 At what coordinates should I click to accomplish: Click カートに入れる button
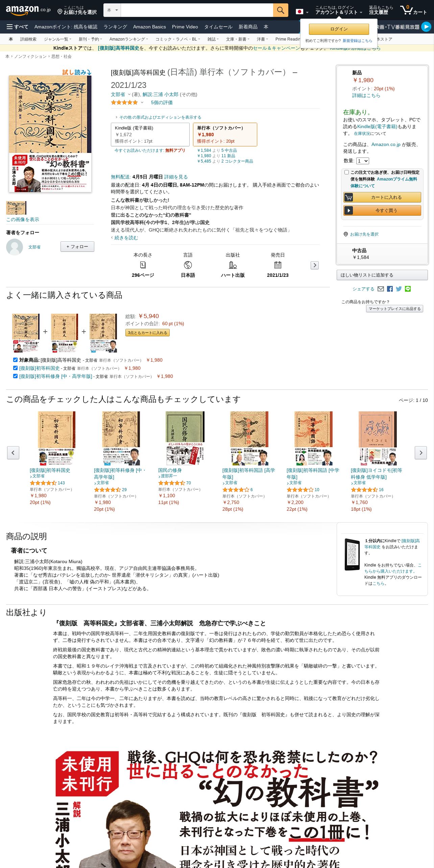pyautogui.click(x=382, y=197)
